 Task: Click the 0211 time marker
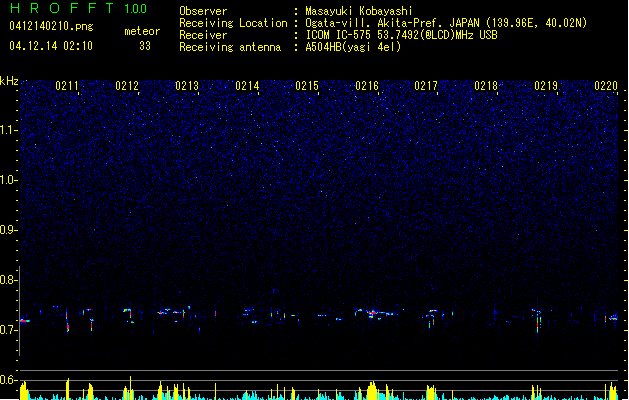point(67,86)
